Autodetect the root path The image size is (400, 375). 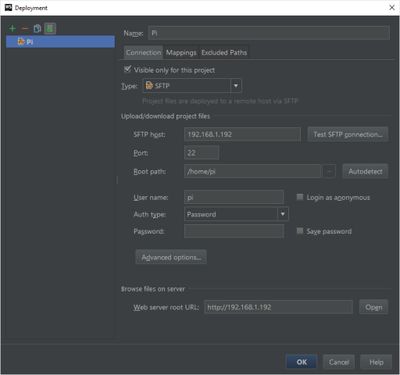pos(365,172)
